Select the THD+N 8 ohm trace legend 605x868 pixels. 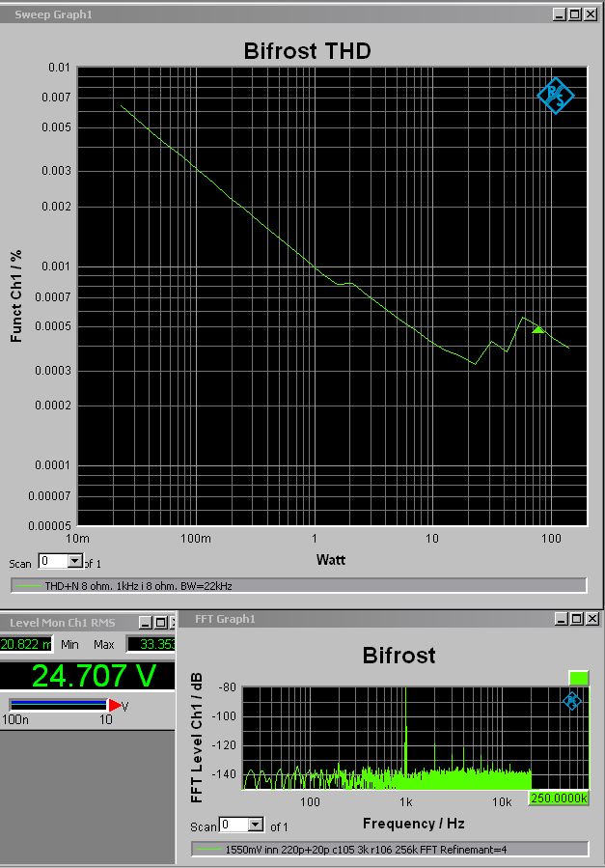[298, 586]
